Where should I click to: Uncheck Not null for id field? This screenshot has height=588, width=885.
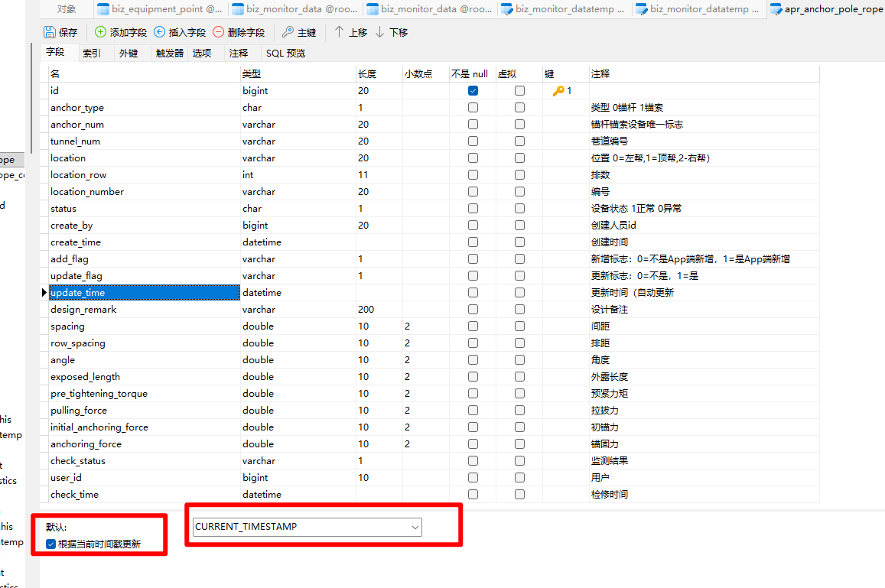[x=473, y=91]
